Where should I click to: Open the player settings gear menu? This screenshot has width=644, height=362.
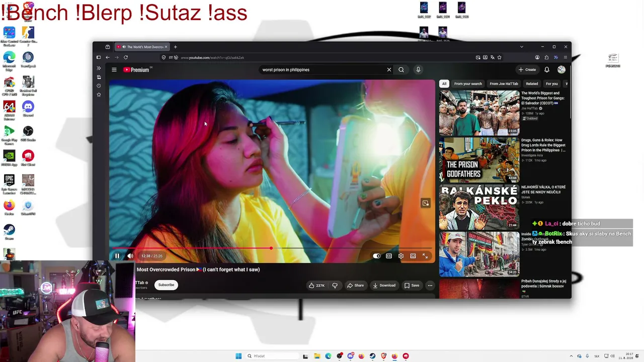coord(401,256)
